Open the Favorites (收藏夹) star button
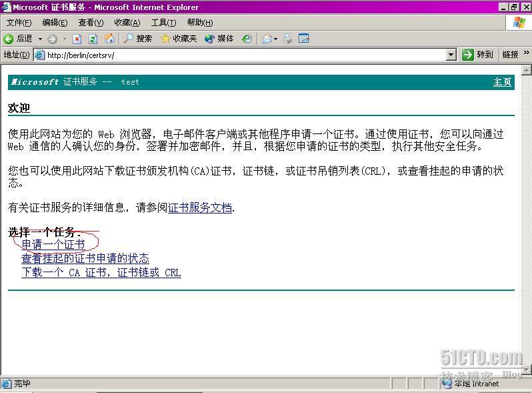The image size is (532, 393). point(179,39)
